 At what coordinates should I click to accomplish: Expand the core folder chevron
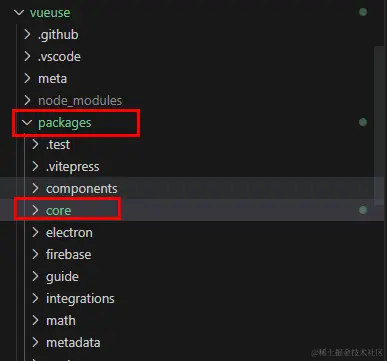(x=35, y=210)
